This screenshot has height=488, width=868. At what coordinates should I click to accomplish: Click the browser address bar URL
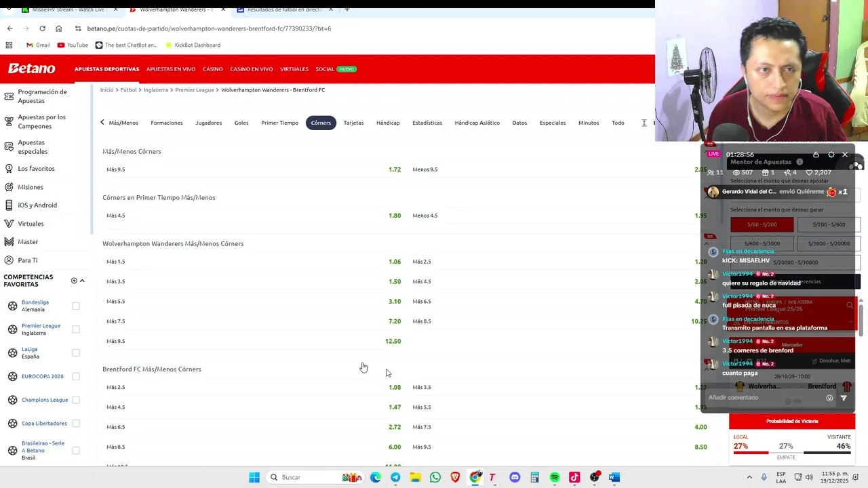(x=209, y=28)
